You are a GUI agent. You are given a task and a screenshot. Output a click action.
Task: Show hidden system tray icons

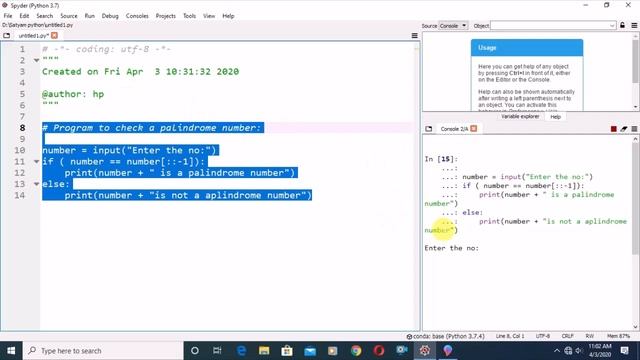pos(557,351)
